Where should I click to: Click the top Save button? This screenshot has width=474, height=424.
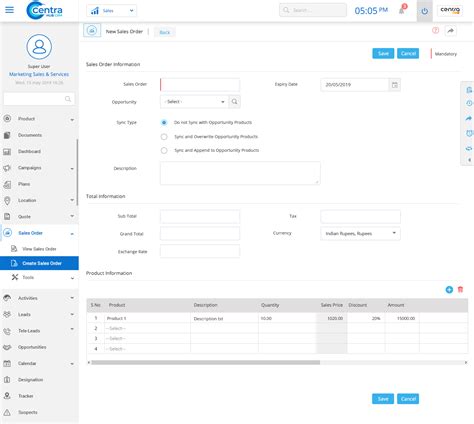(383, 53)
